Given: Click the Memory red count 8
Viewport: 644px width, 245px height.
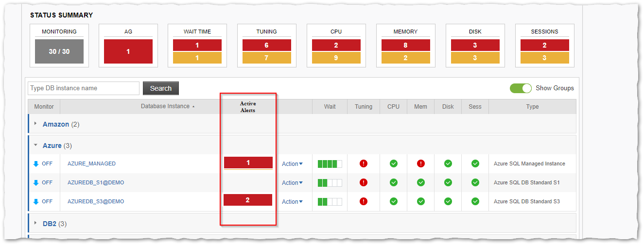Looking at the screenshot, I should tap(406, 45).
